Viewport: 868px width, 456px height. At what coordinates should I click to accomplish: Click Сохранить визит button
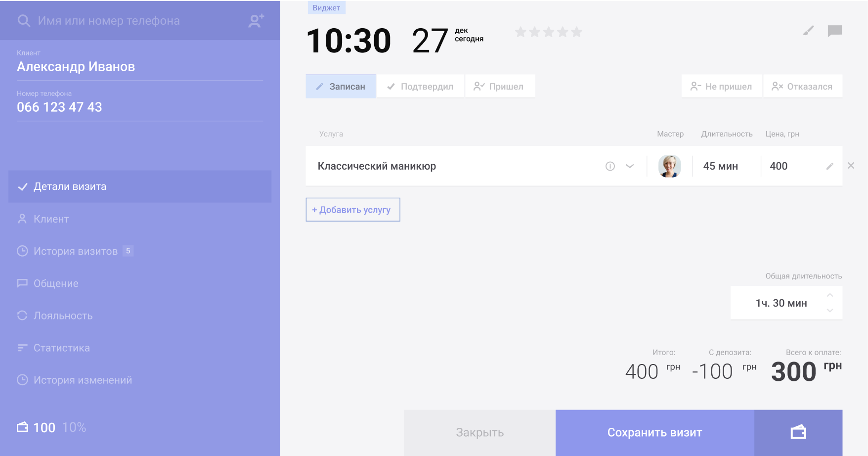pos(654,432)
